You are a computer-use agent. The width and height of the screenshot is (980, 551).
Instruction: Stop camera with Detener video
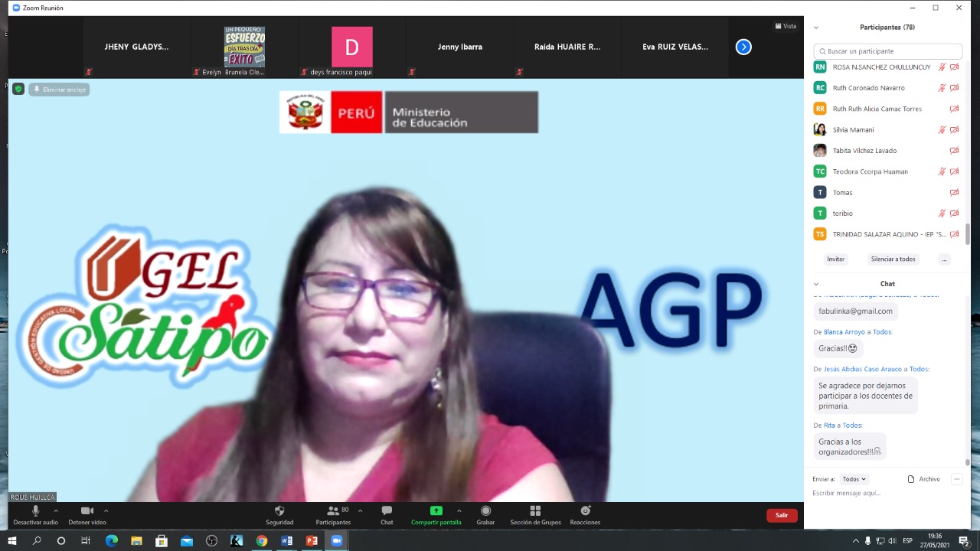tap(87, 515)
